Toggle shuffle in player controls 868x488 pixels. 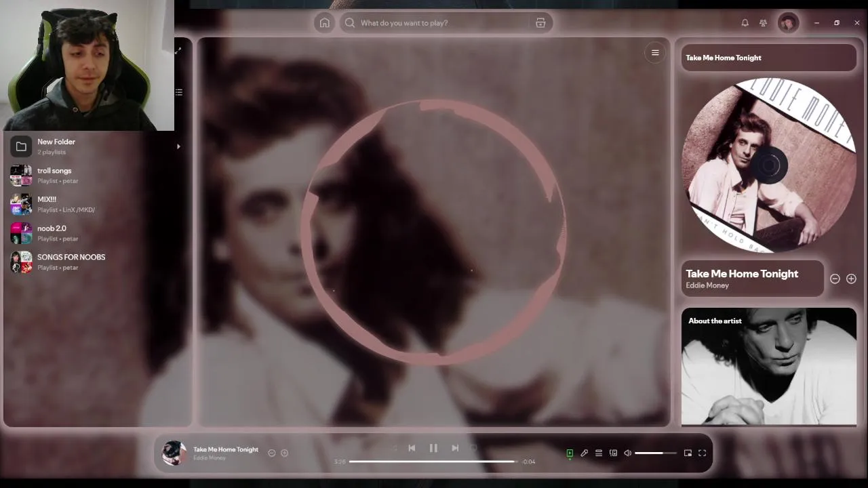393,448
